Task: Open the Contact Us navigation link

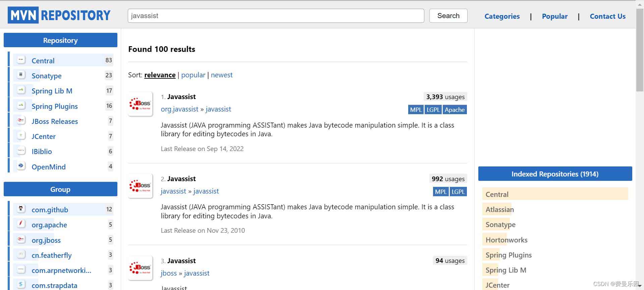Action: pos(607,16)
